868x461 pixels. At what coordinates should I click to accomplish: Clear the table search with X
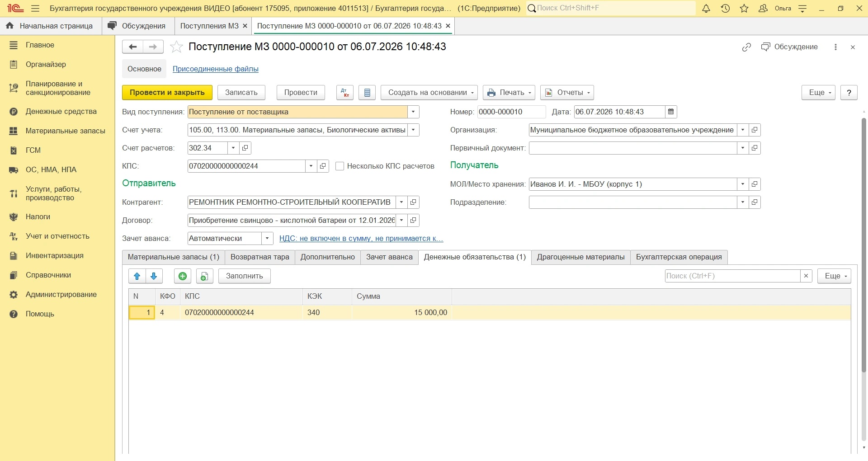(x=806, y=276)
